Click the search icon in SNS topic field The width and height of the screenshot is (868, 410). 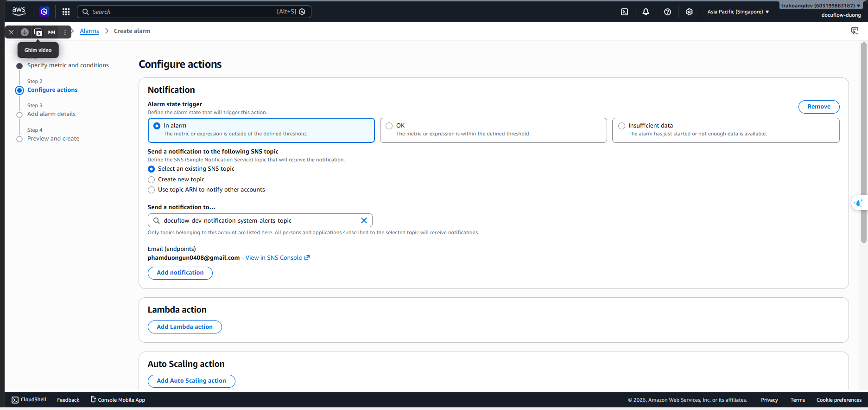(x=157, y=220)
